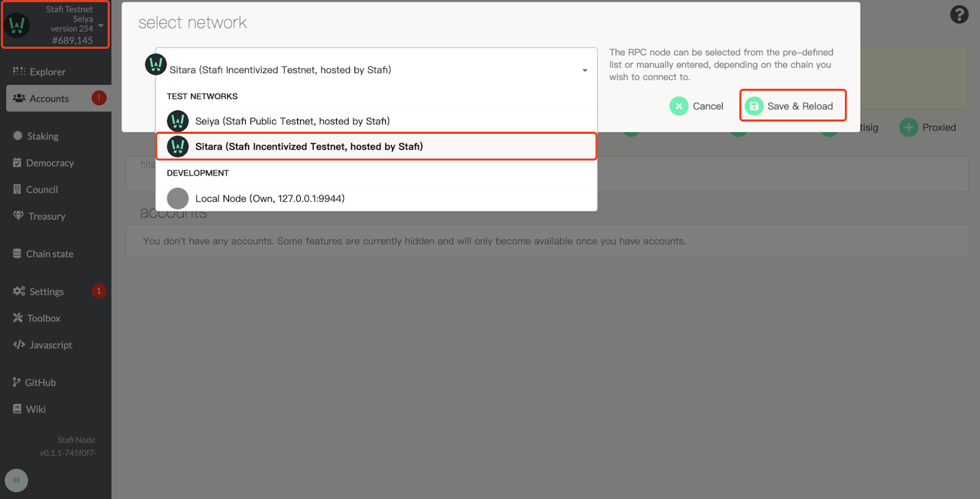Viewport: 980px width, 499px height.
Task: Click the Wiki book icon
Action: [17, 408]
